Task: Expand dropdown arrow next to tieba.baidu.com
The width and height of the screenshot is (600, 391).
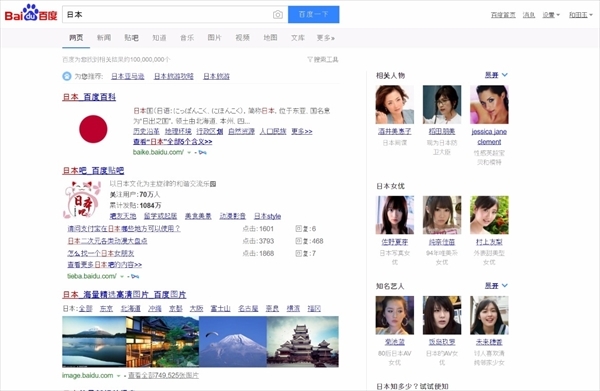Action: click(122, 276)
